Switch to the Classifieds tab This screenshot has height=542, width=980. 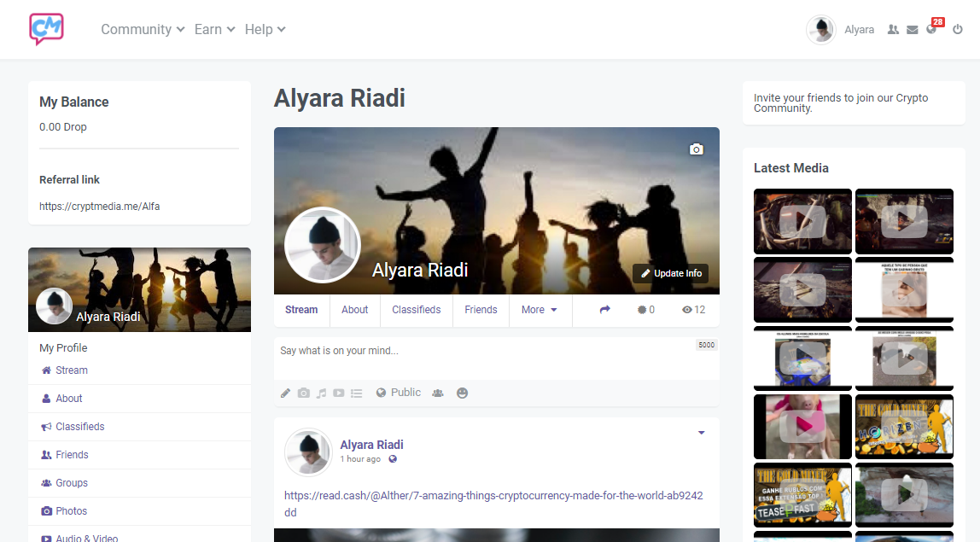(x=417, y=310)
